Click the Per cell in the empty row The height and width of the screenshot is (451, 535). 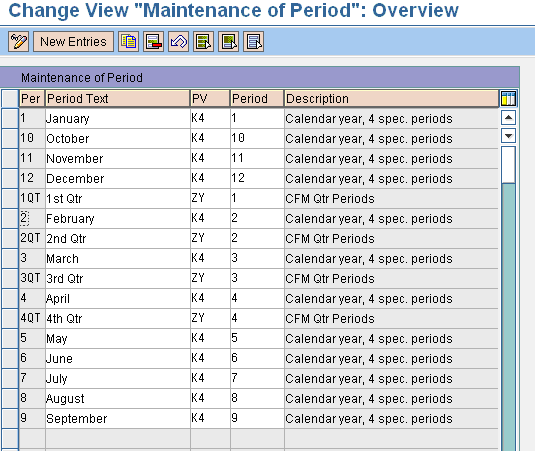[32, 439]
